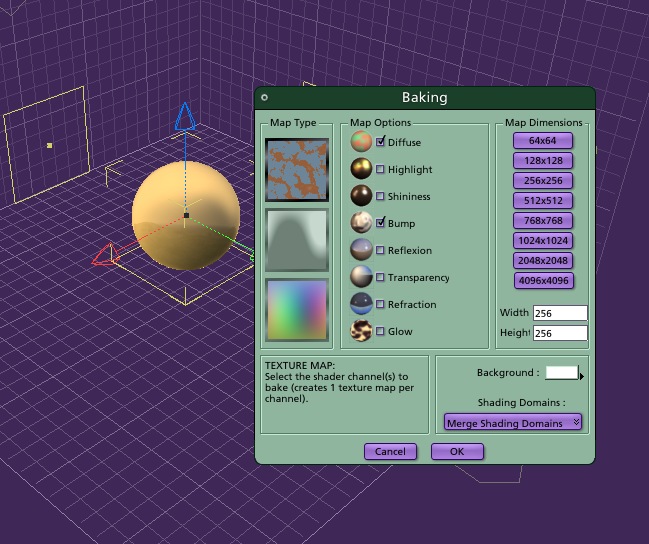Click OK to confirm baking

coord(457,451)
